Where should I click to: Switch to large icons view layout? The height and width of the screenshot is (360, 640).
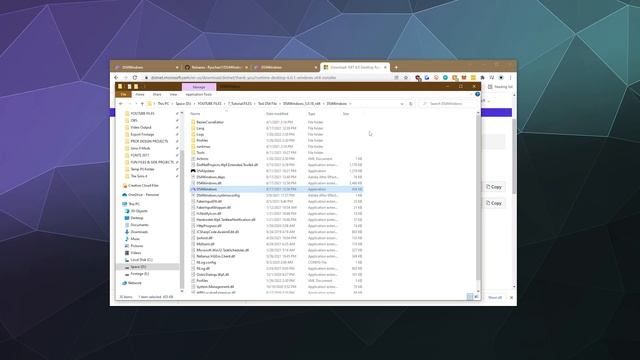coord(476,297)
